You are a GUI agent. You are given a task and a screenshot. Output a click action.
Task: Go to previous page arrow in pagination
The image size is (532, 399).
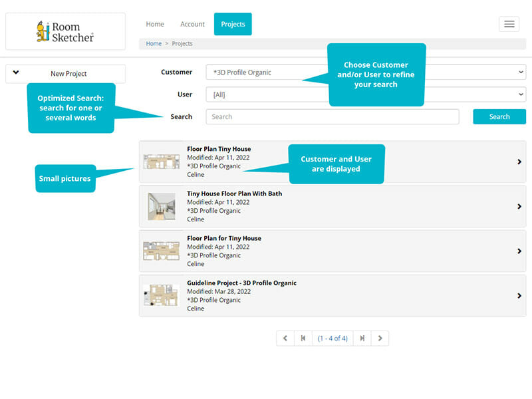tap(285, 338)
